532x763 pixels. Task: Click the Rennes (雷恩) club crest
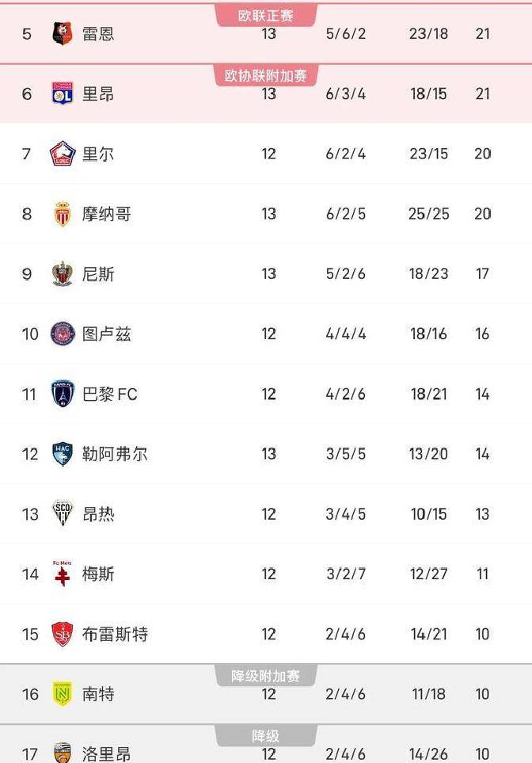(x=63, y=34)
